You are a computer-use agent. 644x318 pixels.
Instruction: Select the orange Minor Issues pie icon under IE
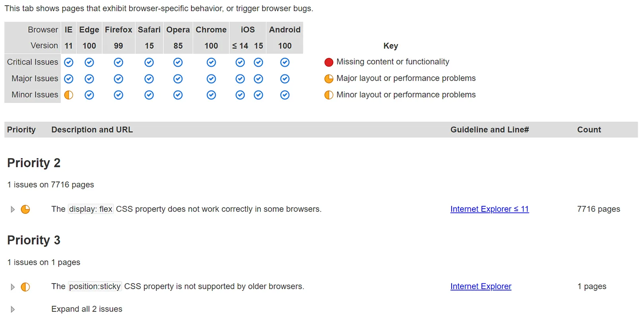tap(68, 95)
